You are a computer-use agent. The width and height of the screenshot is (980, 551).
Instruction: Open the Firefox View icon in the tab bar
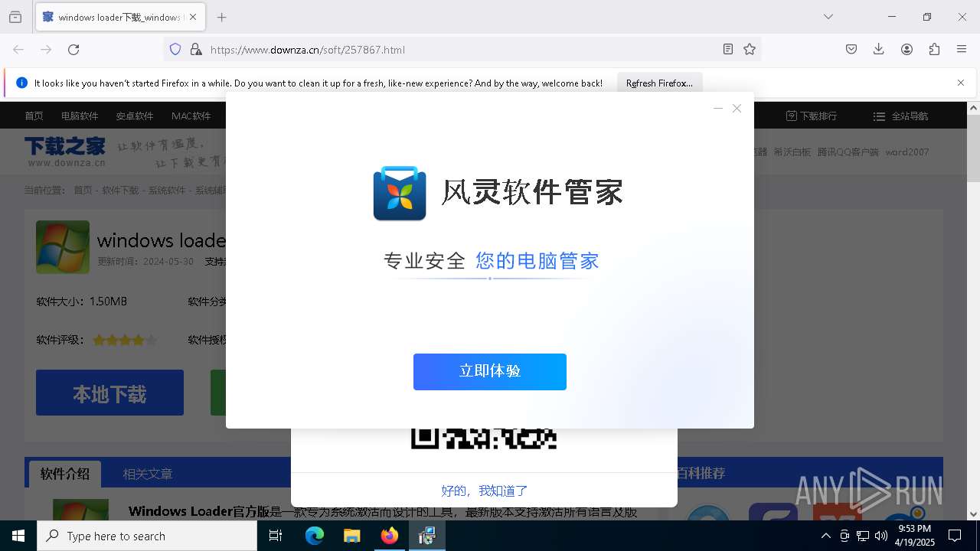coord(15,17)
